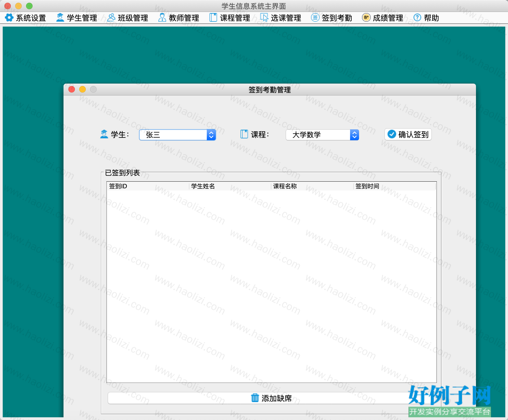Click the 签到时间 column header

tap(395, 186)
